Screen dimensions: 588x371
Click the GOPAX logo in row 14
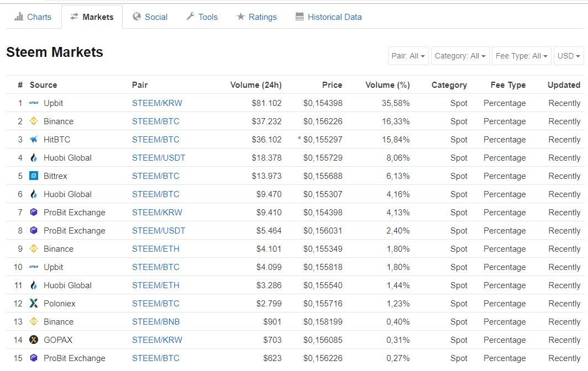[x=34, y=340]
